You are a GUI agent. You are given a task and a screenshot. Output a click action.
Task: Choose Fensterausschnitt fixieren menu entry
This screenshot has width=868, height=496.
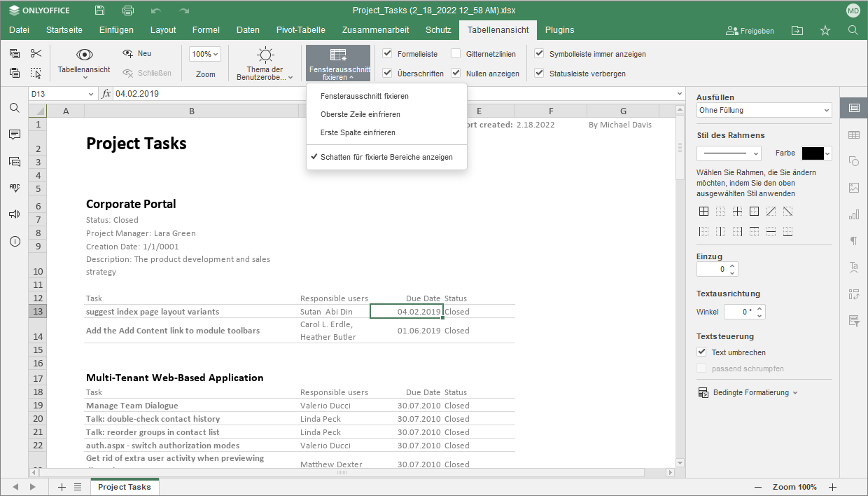pyautogui.click(x=386, y=96)
